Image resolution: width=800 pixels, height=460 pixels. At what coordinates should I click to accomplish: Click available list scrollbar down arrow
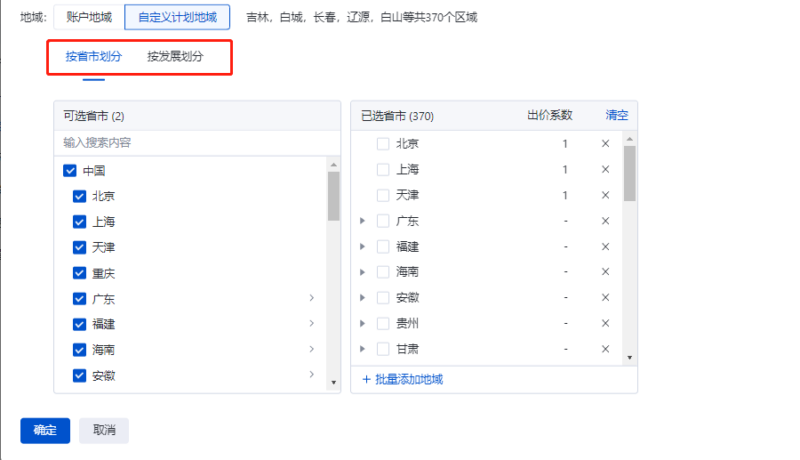coord(334,382)
